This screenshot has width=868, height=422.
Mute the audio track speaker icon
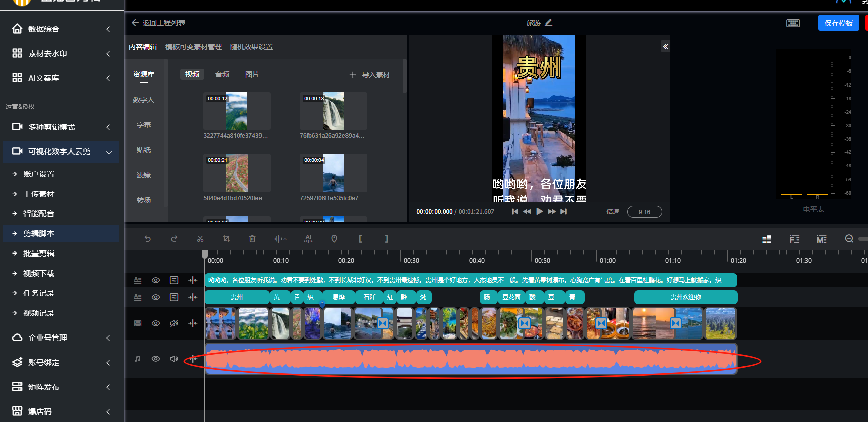[174, 359]
